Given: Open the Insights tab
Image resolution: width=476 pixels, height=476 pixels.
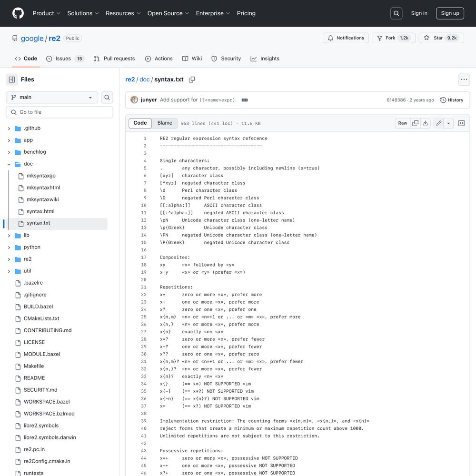Looking at the screenshot, I should (x=265, y=59).
